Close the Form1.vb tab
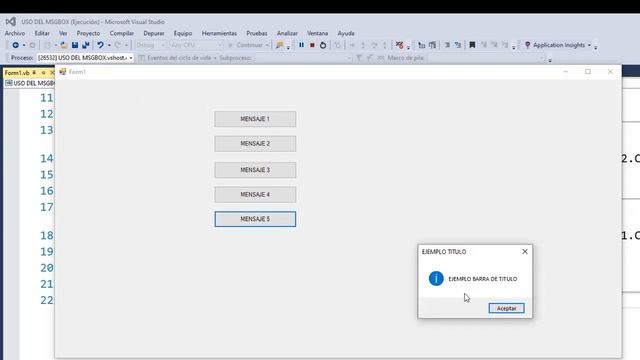640x360 pixels. [x=52, y=73]
